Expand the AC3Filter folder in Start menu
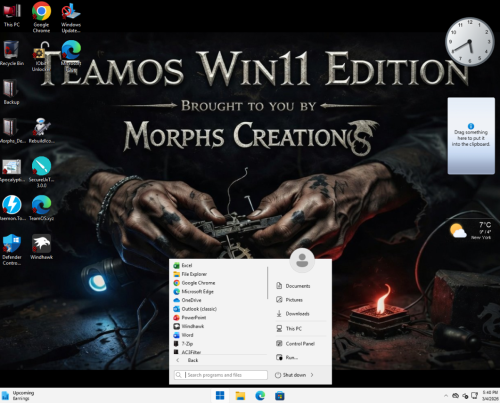Image resolution: width=500 pixels, height=403 pixels. (x=219, y=351)
